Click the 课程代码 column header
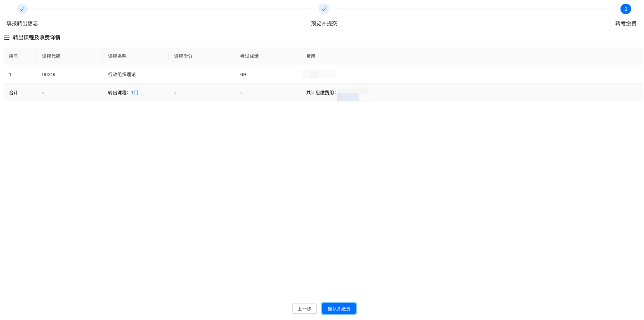Screen dimensions: 644x320 click(51, 56)
